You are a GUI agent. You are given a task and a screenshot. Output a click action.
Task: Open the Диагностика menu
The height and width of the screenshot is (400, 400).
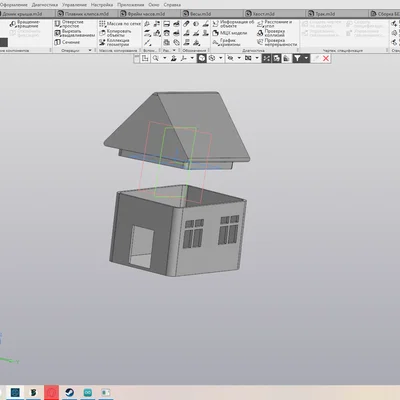coord(45,5)
